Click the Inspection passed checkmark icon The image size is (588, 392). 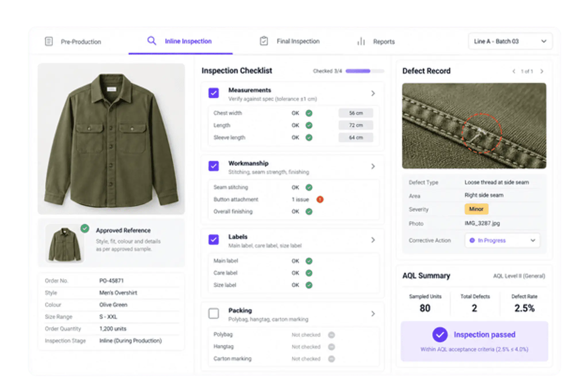pyautogui.click(x=440, y=335)
